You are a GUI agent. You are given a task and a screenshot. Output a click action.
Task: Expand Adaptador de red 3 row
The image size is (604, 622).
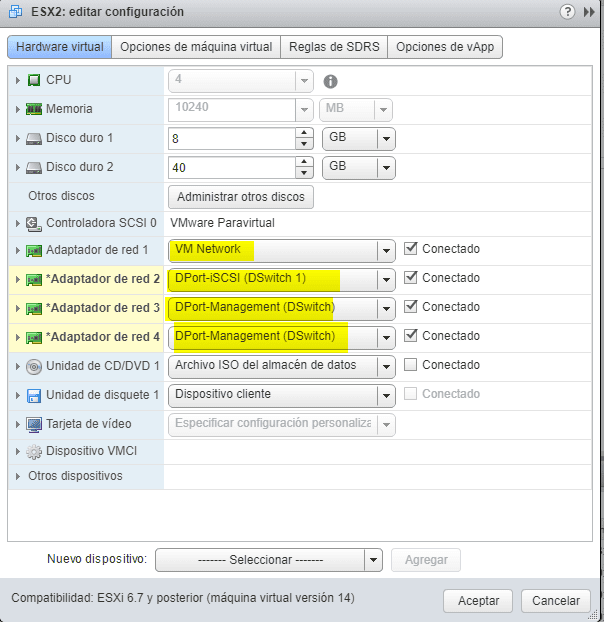coord(17,309)
